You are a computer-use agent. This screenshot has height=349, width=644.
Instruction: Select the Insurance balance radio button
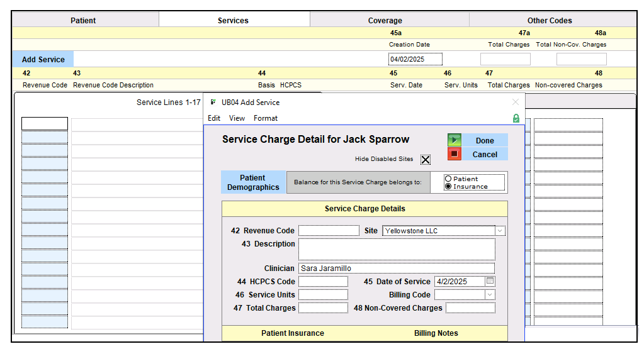pos(448,186)
